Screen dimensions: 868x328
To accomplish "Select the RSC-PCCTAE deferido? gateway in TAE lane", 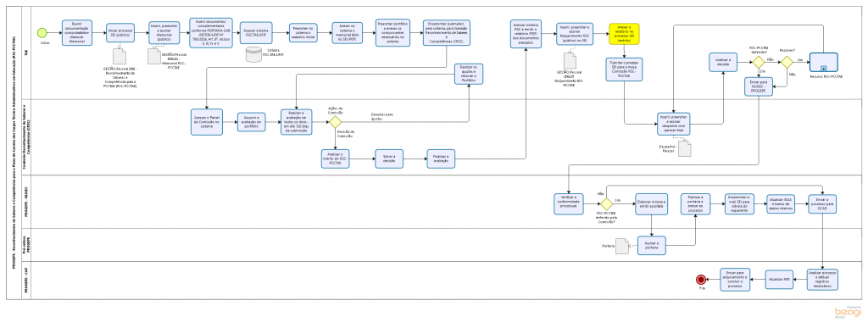I will coord(758,63).
